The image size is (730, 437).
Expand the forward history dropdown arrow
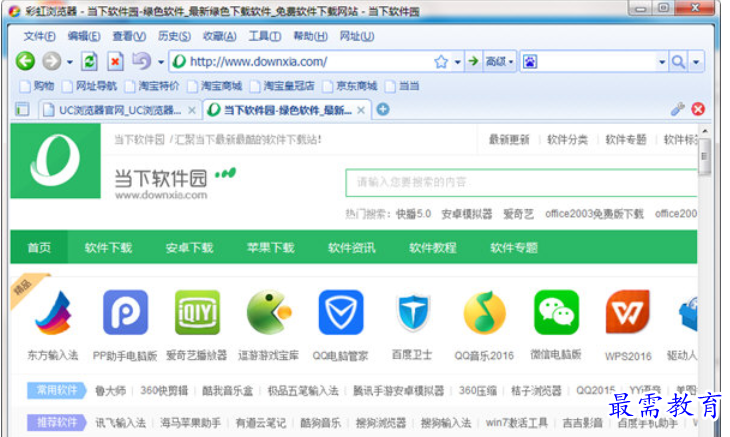tap(69, 62)
